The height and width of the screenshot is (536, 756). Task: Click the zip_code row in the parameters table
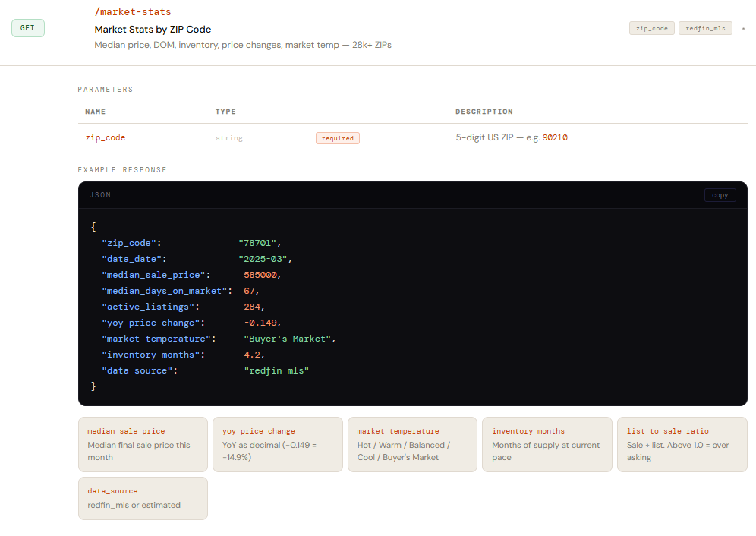105,137
